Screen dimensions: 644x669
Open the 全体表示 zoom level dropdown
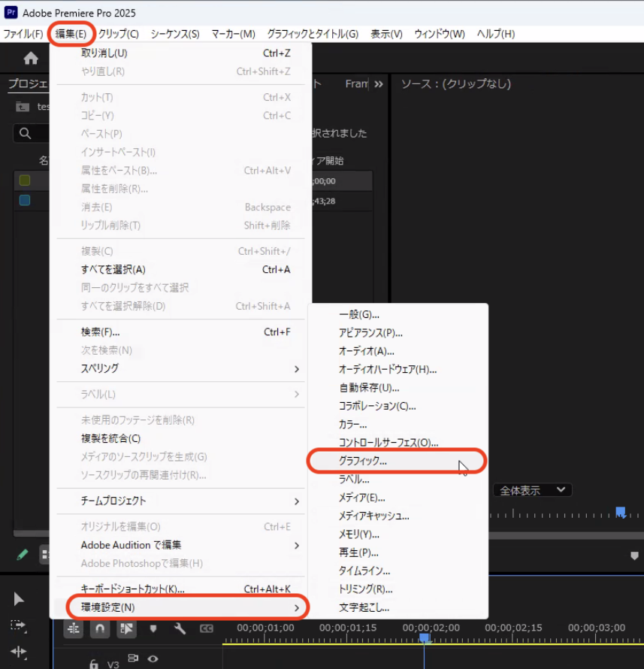click(x=532, y=490)
